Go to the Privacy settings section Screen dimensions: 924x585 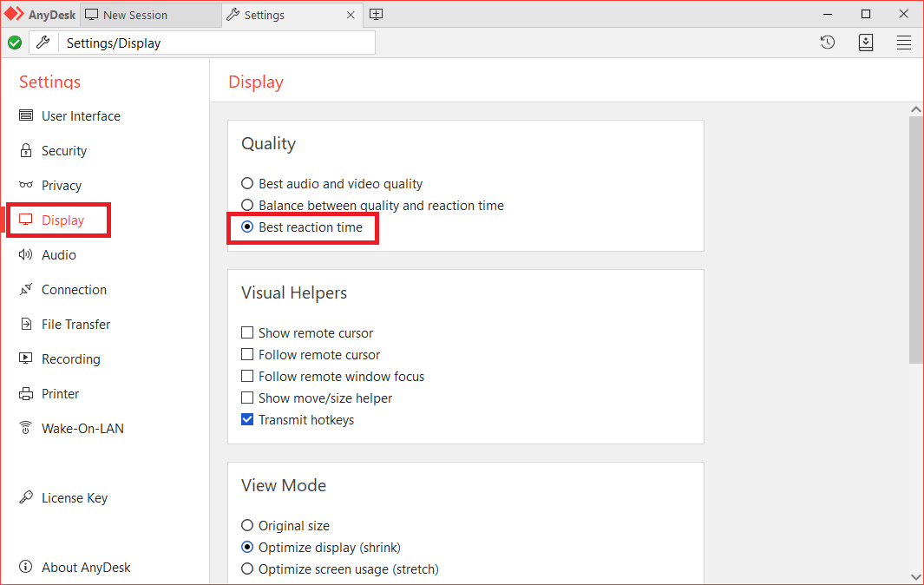click(61, 186)
